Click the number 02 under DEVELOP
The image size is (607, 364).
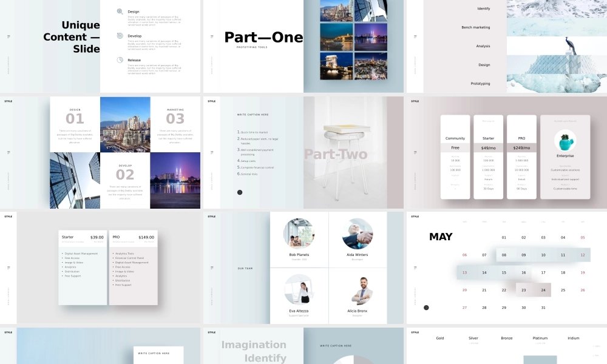pos(125,175)
